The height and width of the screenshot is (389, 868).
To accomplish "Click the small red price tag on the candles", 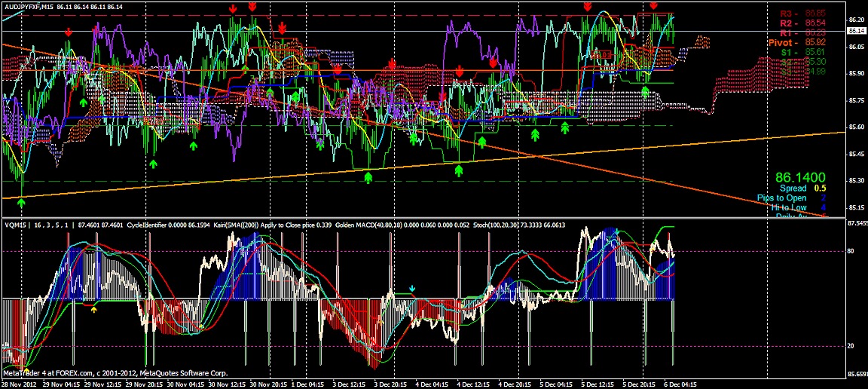I will 603,55.
